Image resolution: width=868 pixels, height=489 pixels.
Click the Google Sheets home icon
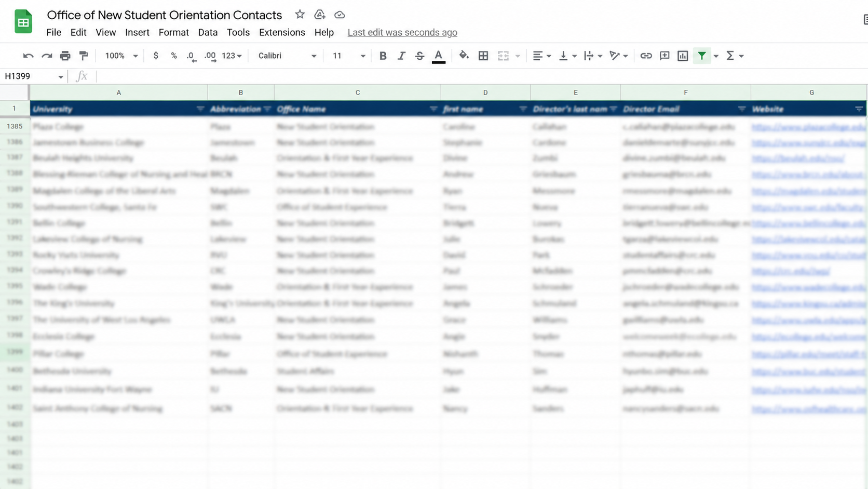[x=23, y=22]
